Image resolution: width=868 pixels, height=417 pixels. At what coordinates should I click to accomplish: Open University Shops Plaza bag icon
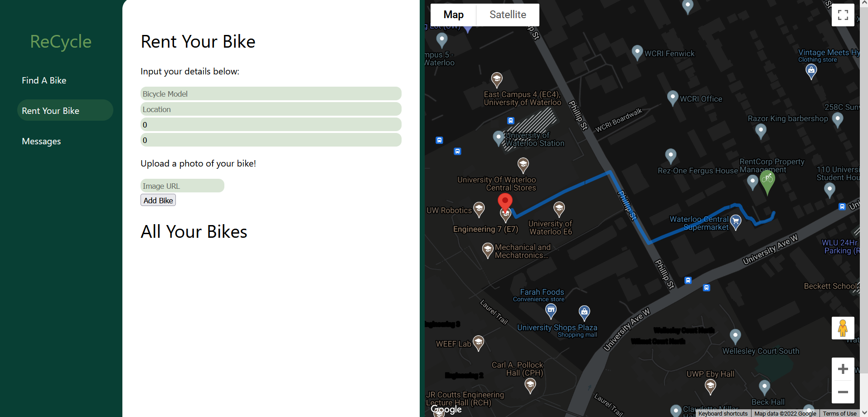pyautogui.click(x=585, y=313)
